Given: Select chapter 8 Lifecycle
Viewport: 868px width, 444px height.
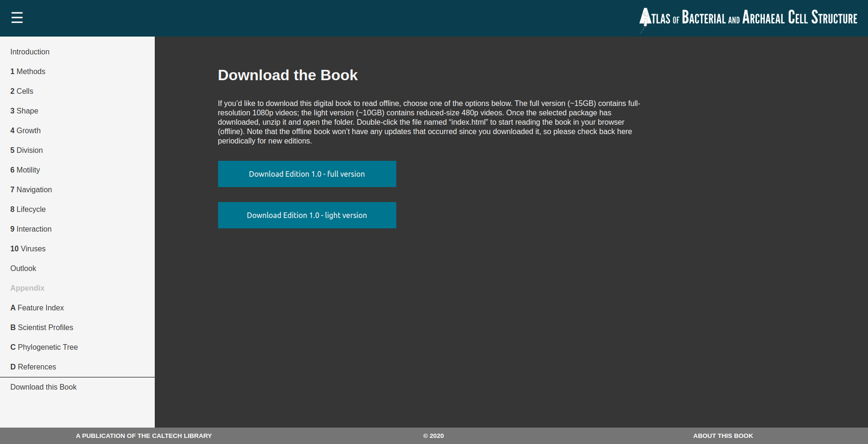Looking at the screenshot, I should pos(28,209).
